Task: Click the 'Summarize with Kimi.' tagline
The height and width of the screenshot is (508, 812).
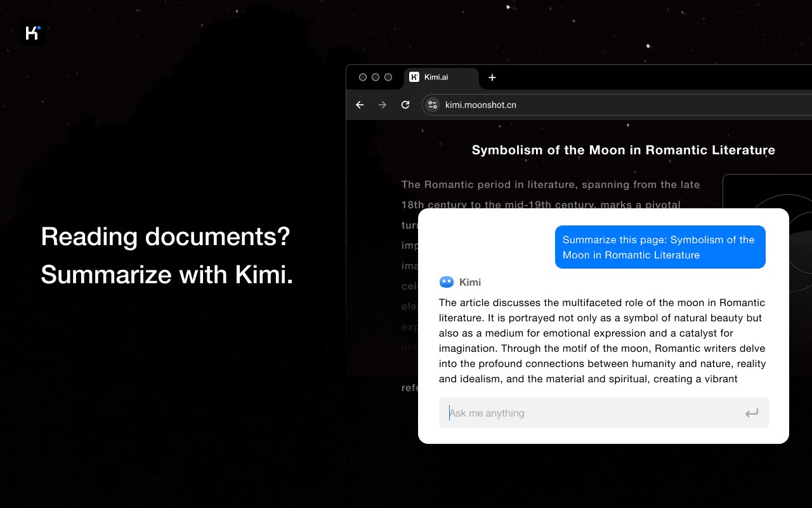Action: (x=167, y=274)
